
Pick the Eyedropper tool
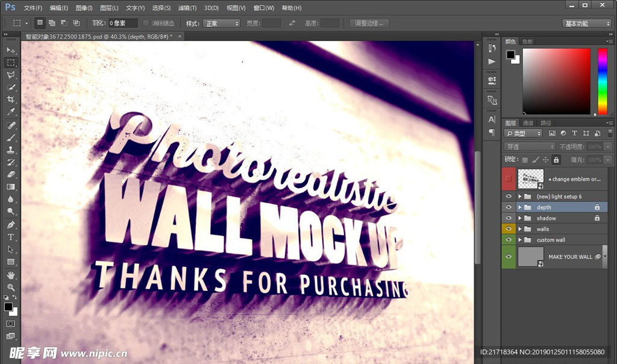click(x=11, y=112)
